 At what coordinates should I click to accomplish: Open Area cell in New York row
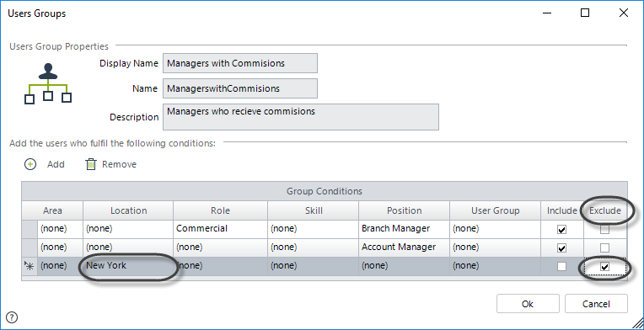pos(60,266)
